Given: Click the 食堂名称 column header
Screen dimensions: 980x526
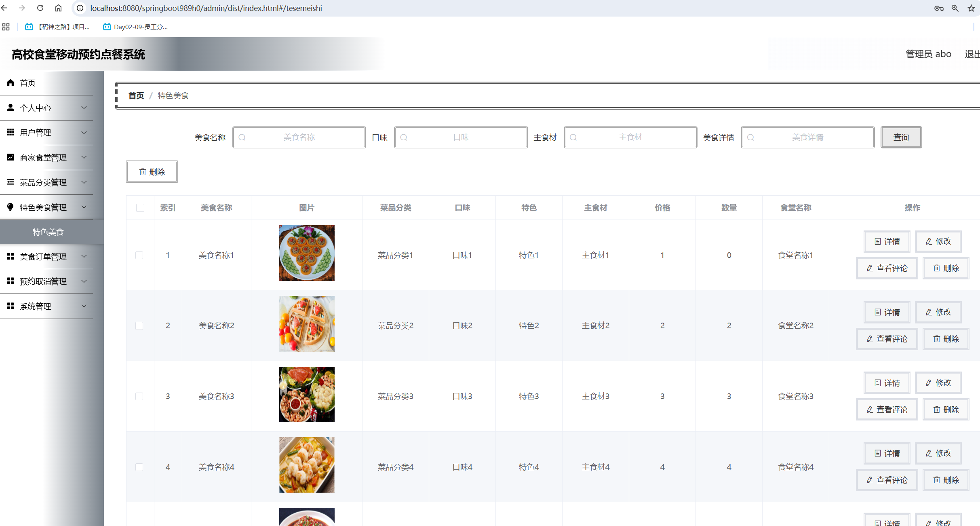Looking at the screenshot, I should (x=796, y=208).
